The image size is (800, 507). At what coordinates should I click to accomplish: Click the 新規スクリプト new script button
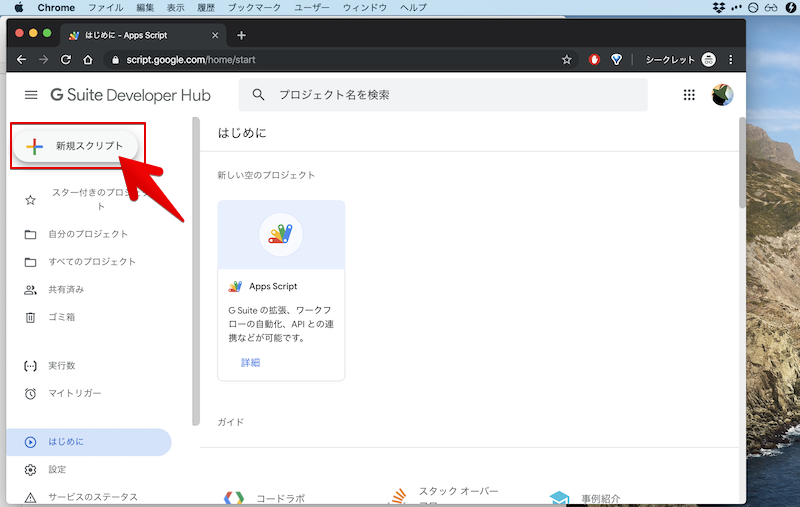click(76, 146)
